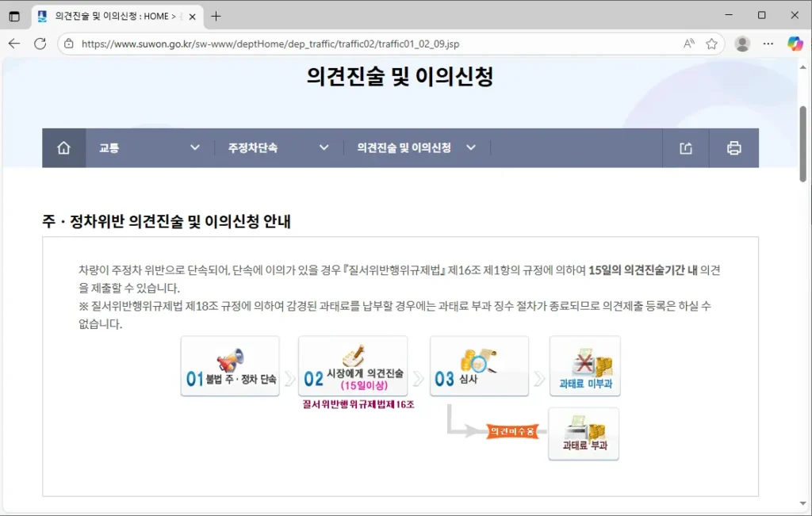Click the 01 불법 주·정차 단속 step image

230,366
